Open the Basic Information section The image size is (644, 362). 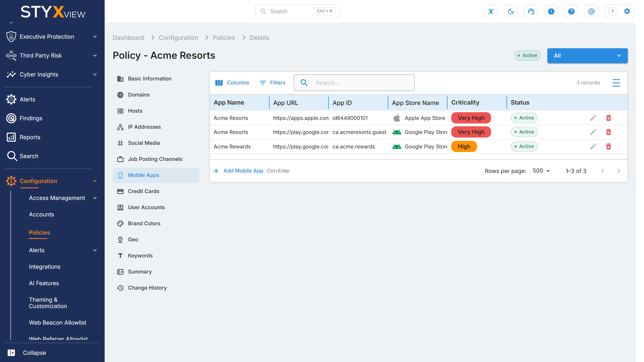pyautogui.click(x=156, y=79)
